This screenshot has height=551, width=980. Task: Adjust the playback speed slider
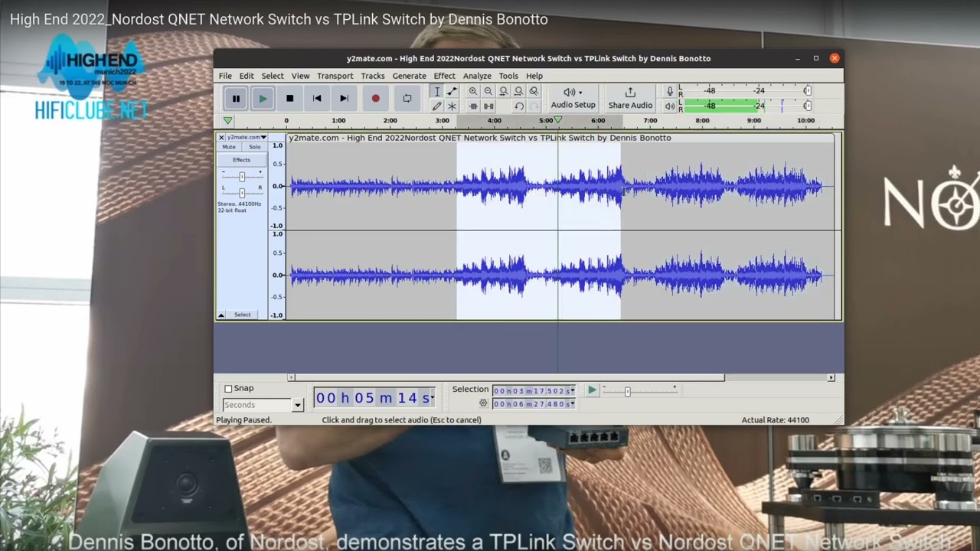[627, 391]
